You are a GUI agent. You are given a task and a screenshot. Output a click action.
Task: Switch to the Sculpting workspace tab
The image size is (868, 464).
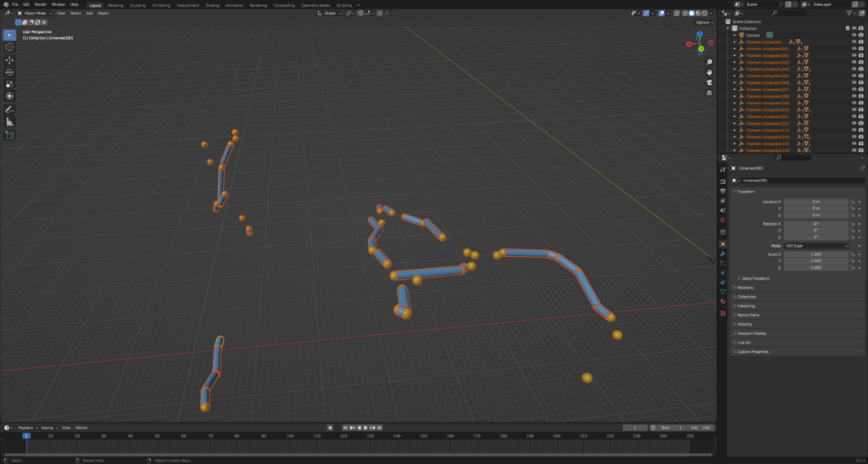click(137, 5)
